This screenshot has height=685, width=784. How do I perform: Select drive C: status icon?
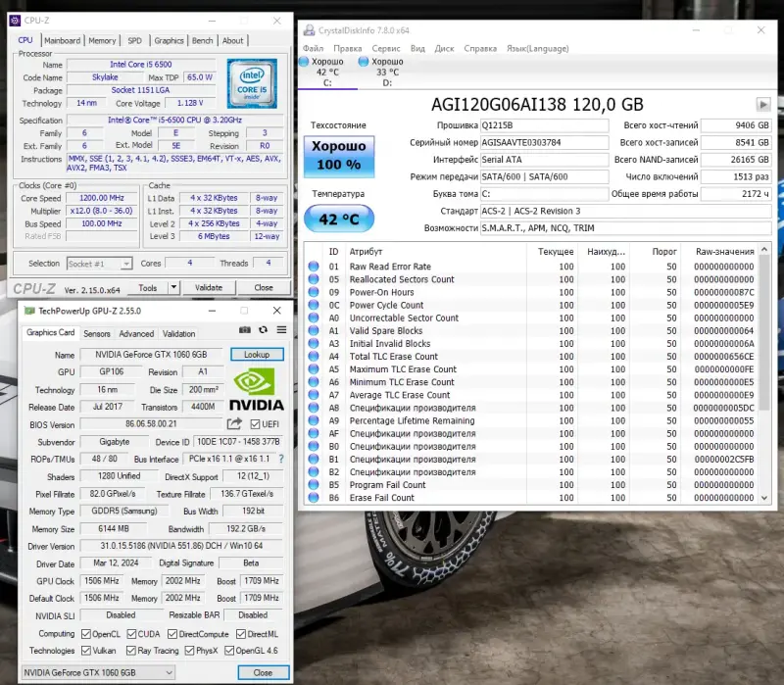point(304,62)
